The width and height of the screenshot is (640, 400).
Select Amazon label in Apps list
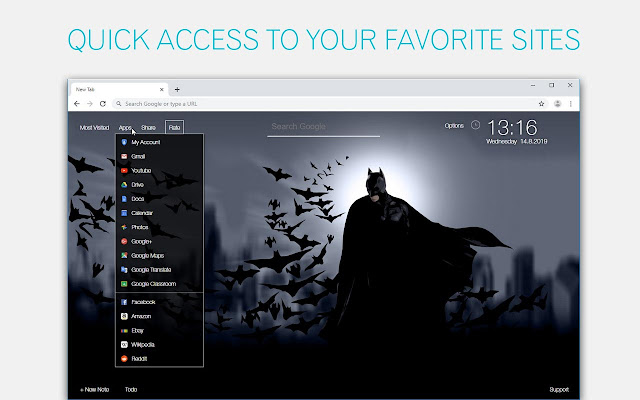pos(141,316)
